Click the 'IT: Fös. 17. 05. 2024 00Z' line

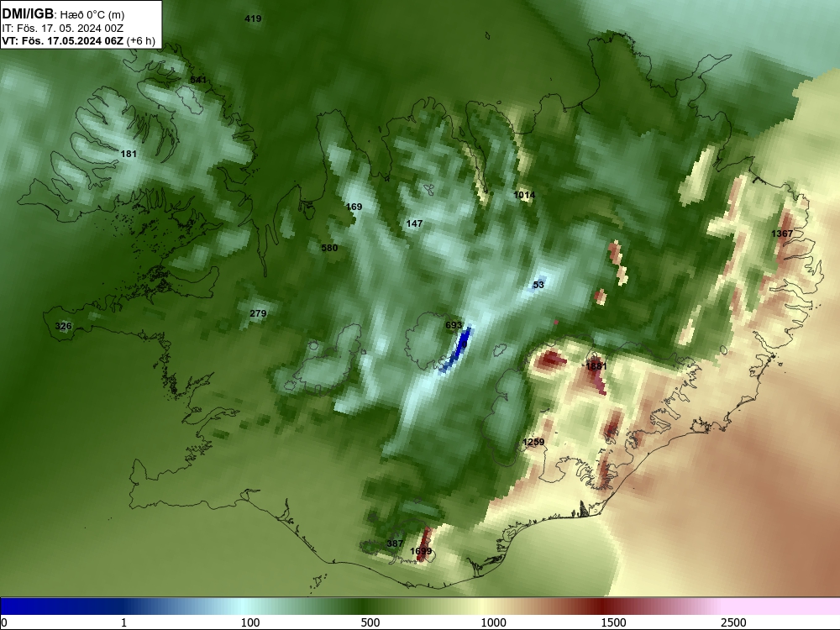[63, 29]
